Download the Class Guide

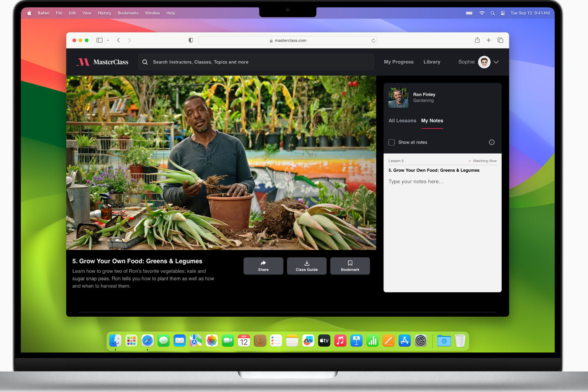[307, 266]
